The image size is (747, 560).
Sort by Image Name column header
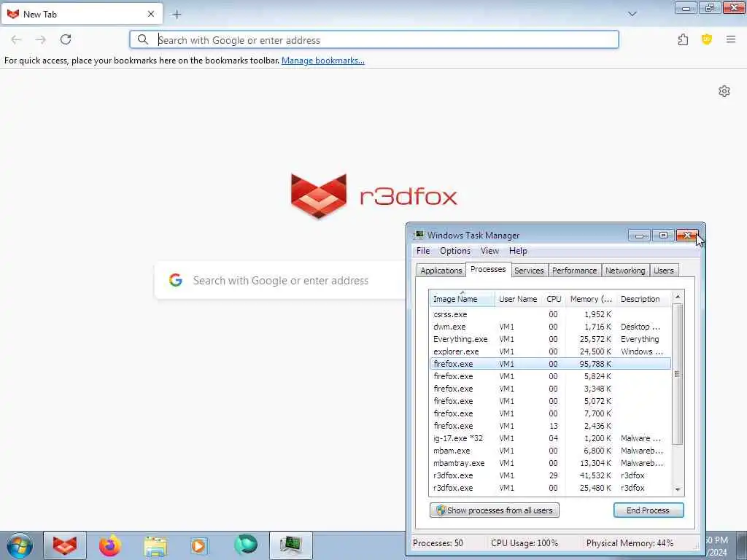[462, 299]
